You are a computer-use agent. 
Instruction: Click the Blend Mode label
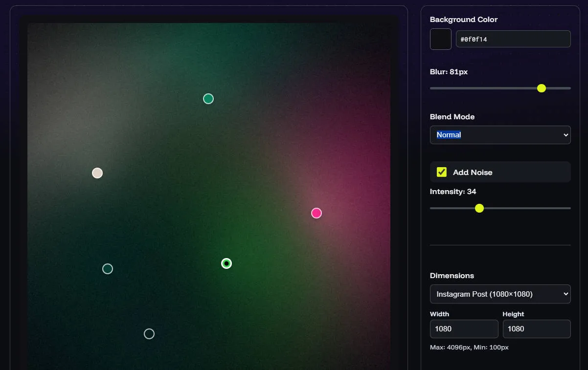coord(452,117)
